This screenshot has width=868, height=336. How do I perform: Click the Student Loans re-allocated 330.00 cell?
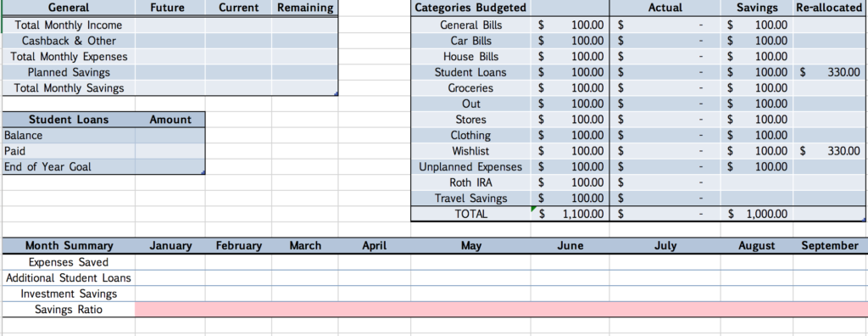coord(829,72)
